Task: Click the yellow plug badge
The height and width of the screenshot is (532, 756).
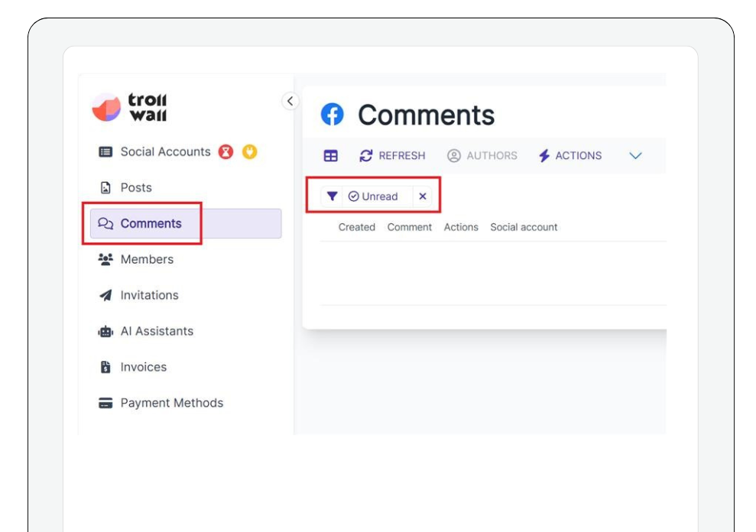Action: pyautogui.click(x=249, y=151)
